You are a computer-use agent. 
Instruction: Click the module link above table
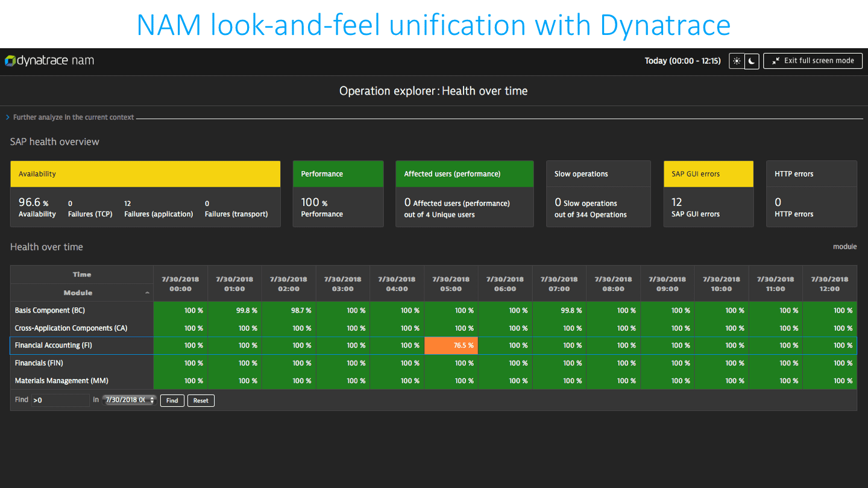(x=844, y=246)
